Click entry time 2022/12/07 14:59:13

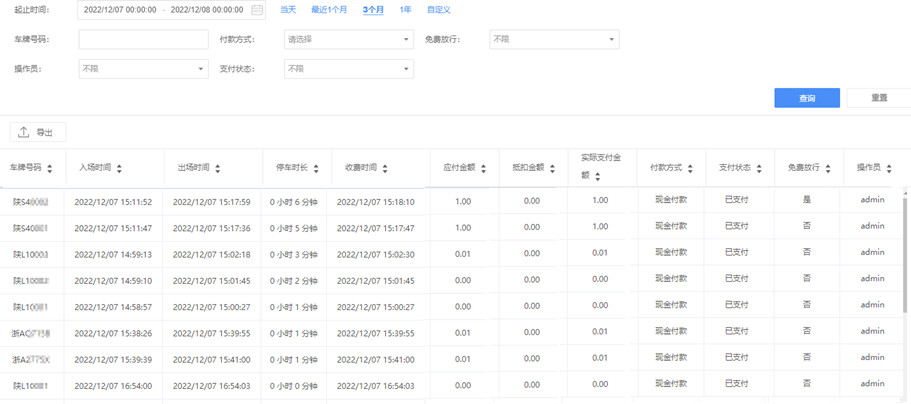[x=113, y=254]
